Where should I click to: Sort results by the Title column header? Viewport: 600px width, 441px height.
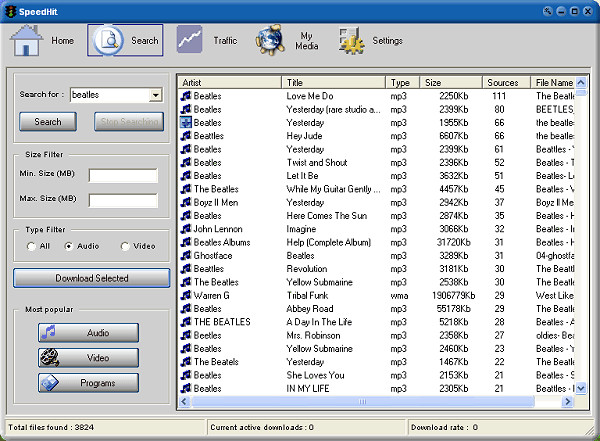(x=333, y=82)
